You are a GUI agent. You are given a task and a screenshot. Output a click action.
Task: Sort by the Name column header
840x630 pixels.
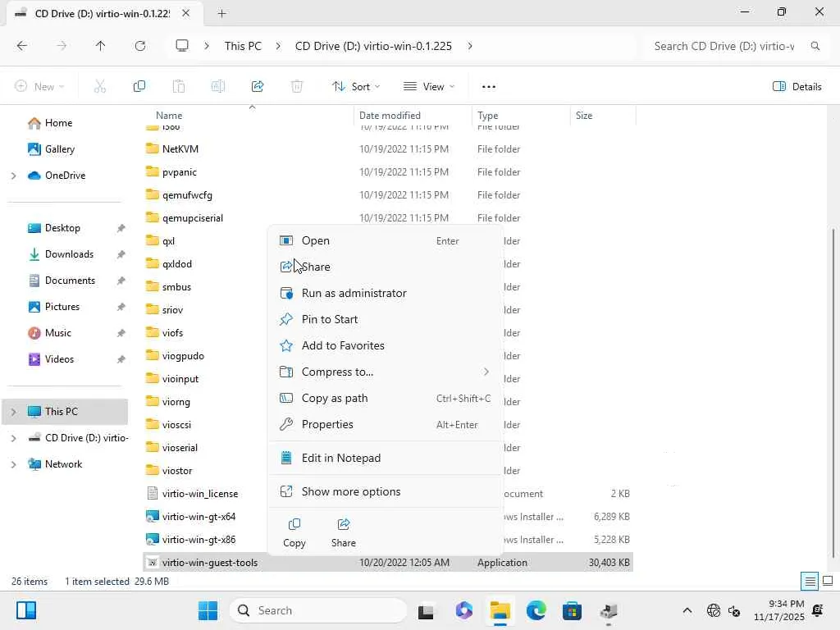[169, 115]
